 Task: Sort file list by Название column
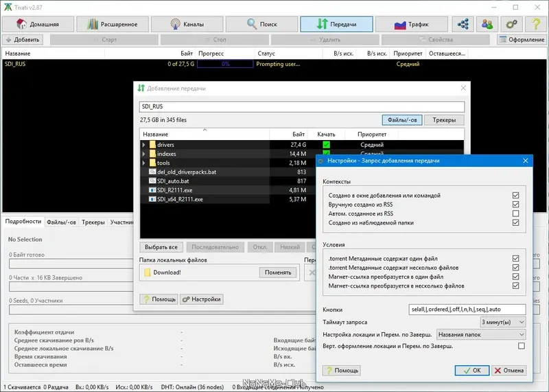[205, 134]
